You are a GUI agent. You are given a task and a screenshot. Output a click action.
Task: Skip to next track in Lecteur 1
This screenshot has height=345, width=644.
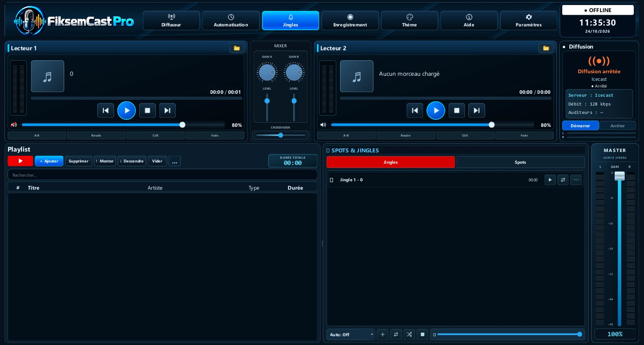(x=167, y=111)
